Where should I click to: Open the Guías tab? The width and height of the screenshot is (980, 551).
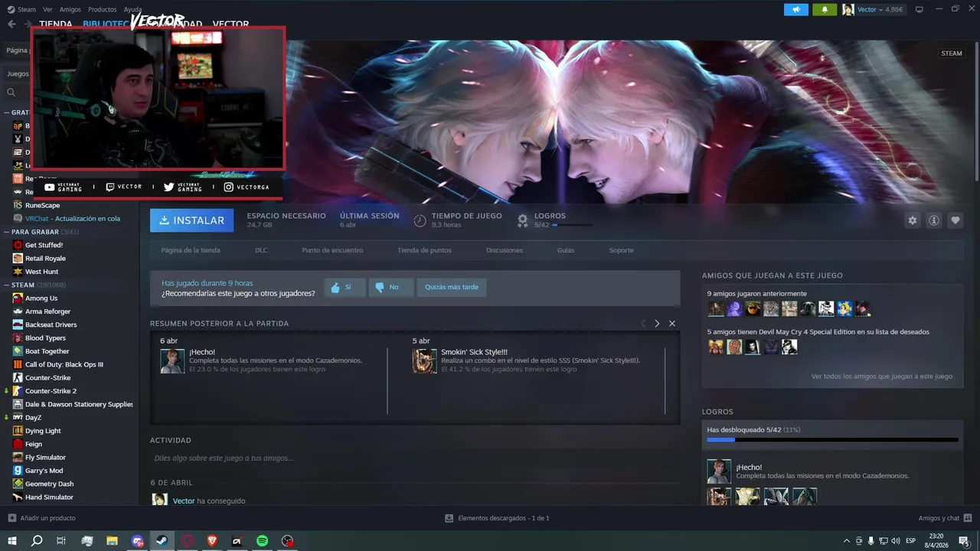pos(566,250)
